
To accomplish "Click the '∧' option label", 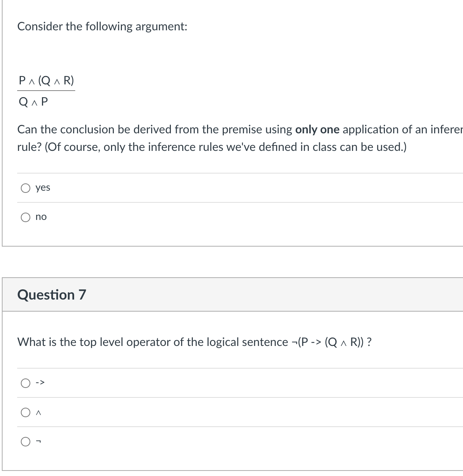I will click(38, 412).
